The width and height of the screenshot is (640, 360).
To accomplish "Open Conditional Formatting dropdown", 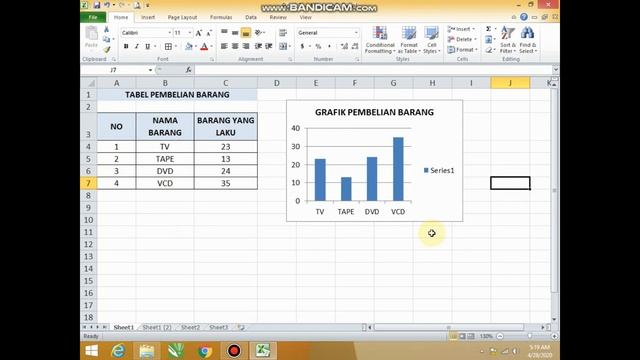I will pyautogui.click(x=380, y=40).
